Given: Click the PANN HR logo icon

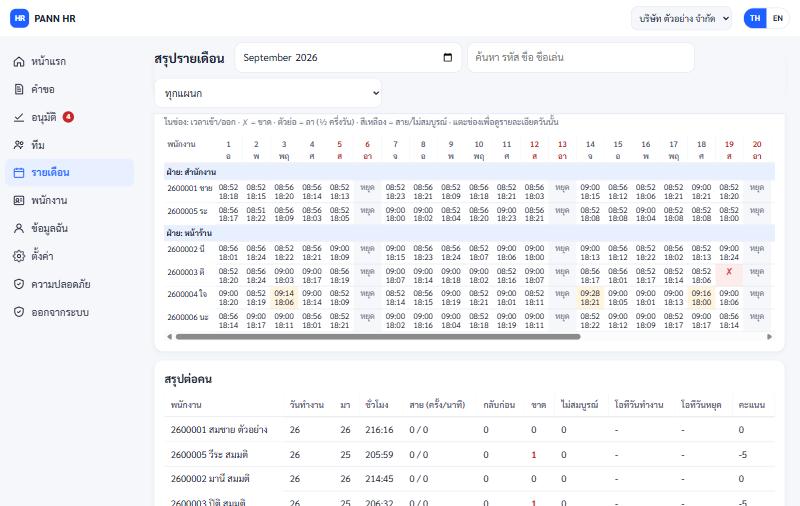Looking at the screenshot, I should [x=19, y=18].
